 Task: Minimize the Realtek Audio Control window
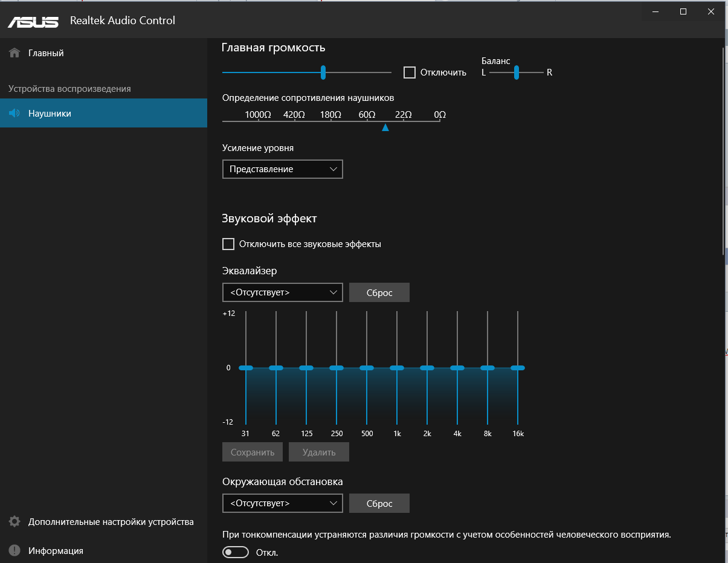(x=655, y=11)
